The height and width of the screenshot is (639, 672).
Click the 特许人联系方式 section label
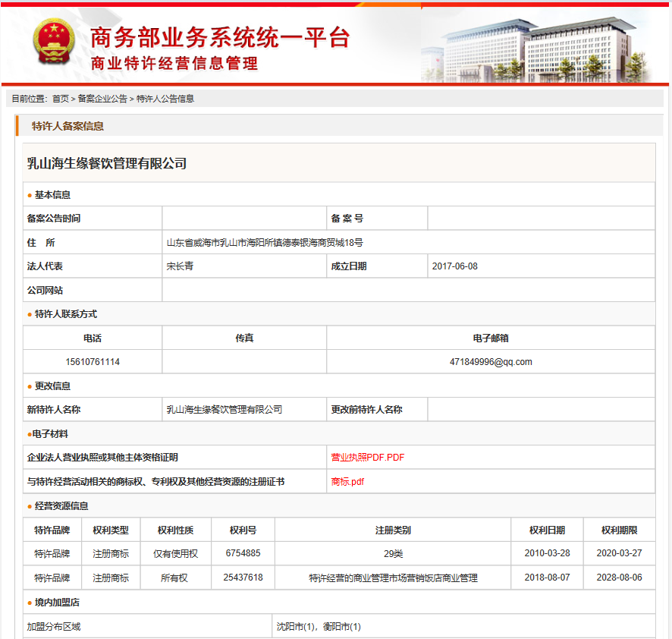[x=65, y=314]
